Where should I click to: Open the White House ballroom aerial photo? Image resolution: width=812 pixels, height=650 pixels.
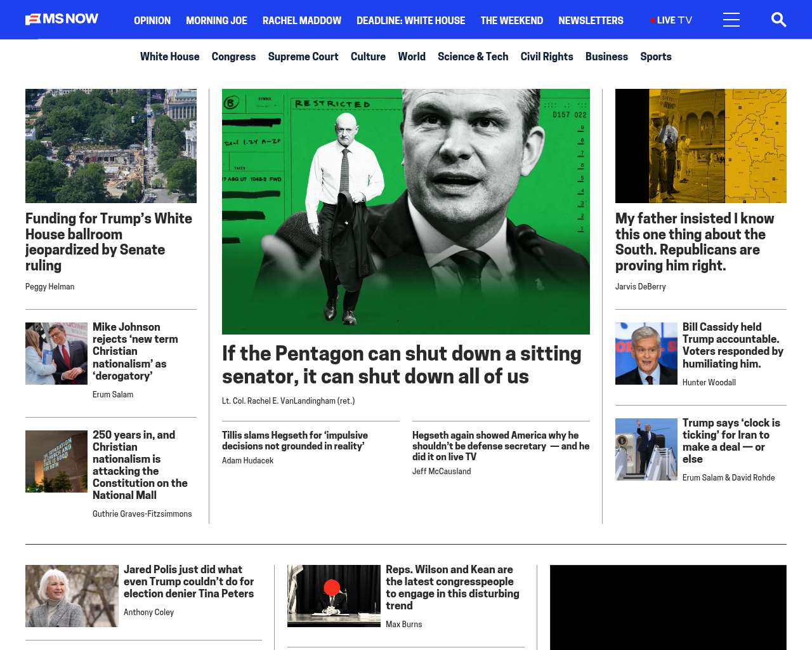(x=111, y=146)
